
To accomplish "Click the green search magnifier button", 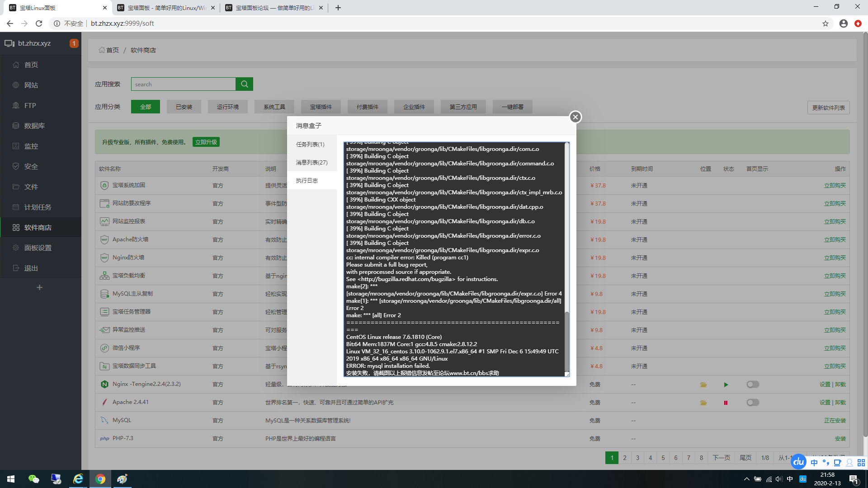I will click(244, 84).
